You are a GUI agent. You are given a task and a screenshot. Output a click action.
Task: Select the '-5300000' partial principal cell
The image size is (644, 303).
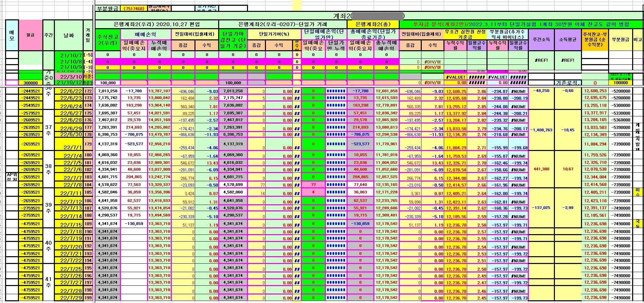pos(621,106)
